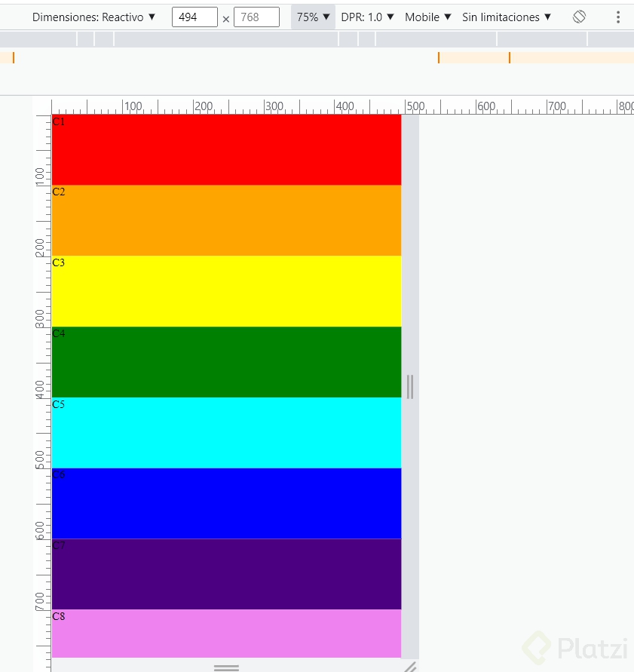Viewport: 634px width, 672px height.
Task: Click the leftmost orange media query marker
Action: [x=14, y=57]
